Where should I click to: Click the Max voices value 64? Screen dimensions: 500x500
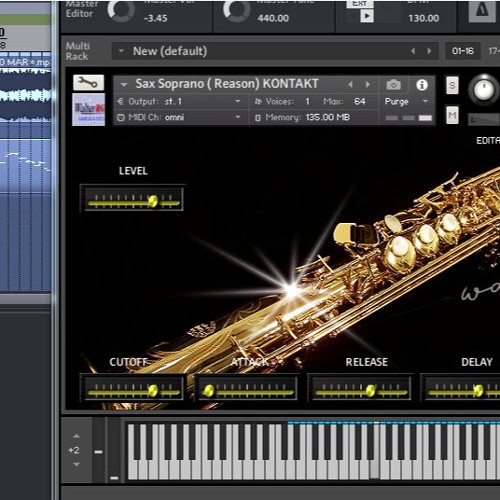pos(360,101)
